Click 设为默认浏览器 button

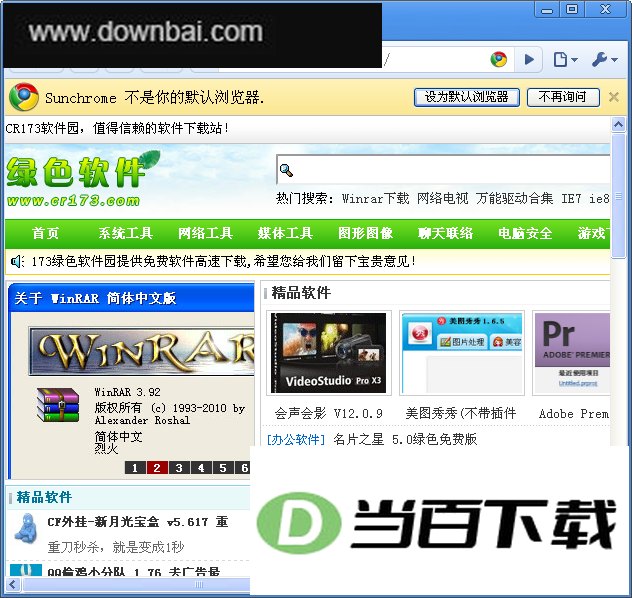466,97
